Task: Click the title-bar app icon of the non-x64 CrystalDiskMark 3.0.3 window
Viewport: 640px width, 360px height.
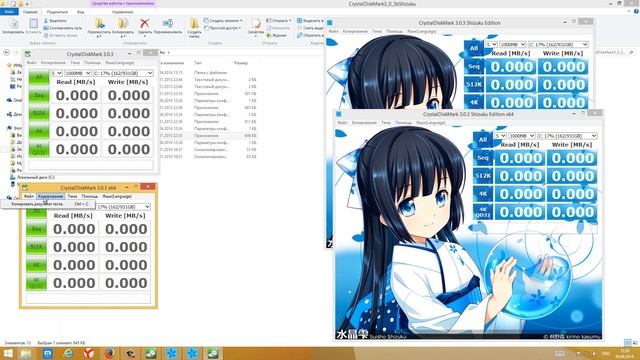Action: click(x=28, y=54)
